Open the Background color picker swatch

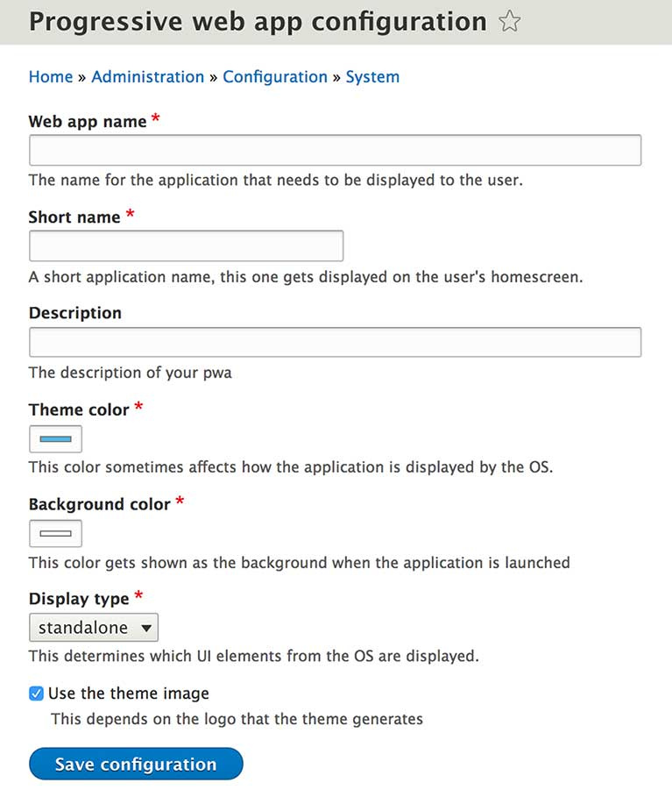[55, 533]
